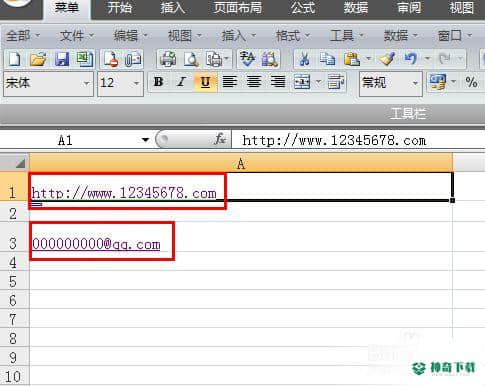Follow the http://www.12345678.com hyperlink in A1
Screen dimensions: 485x386
pyautogui.click(x=124, y=193)
